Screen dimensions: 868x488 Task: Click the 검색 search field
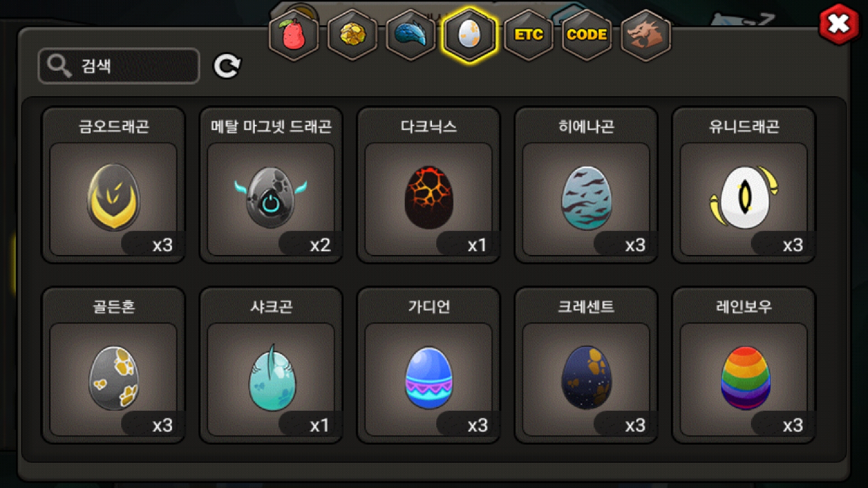point(119,66)
